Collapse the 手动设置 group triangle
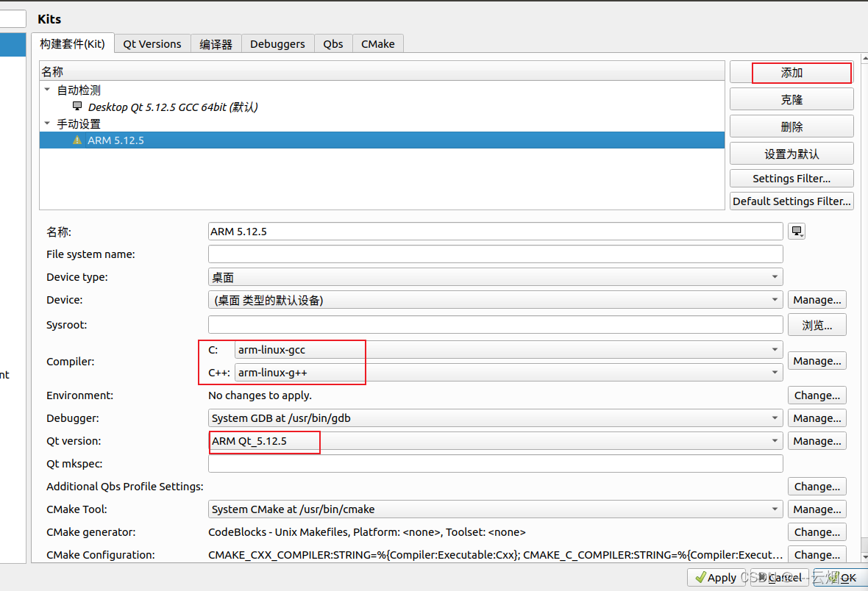 pos(46,123)
